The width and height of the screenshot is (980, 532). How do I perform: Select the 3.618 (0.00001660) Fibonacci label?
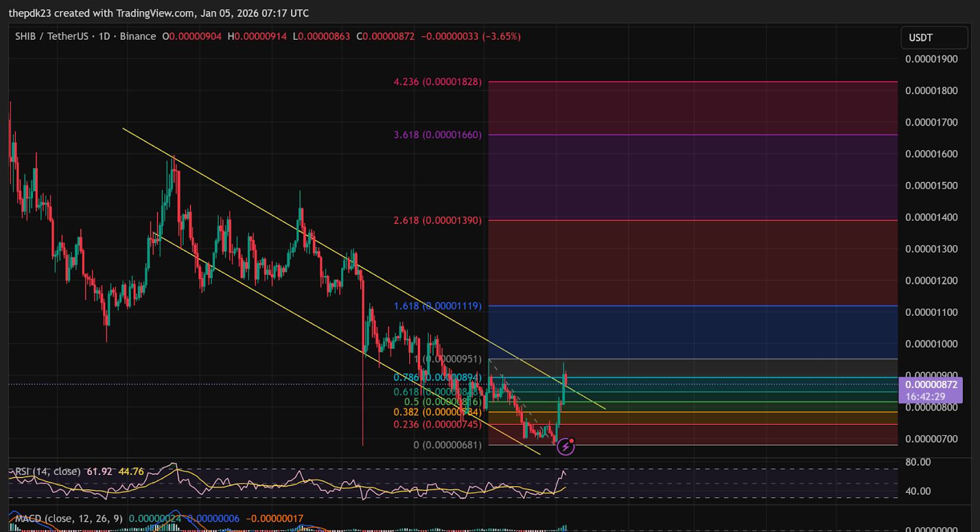pyautogui.click(x=437, y=135)
